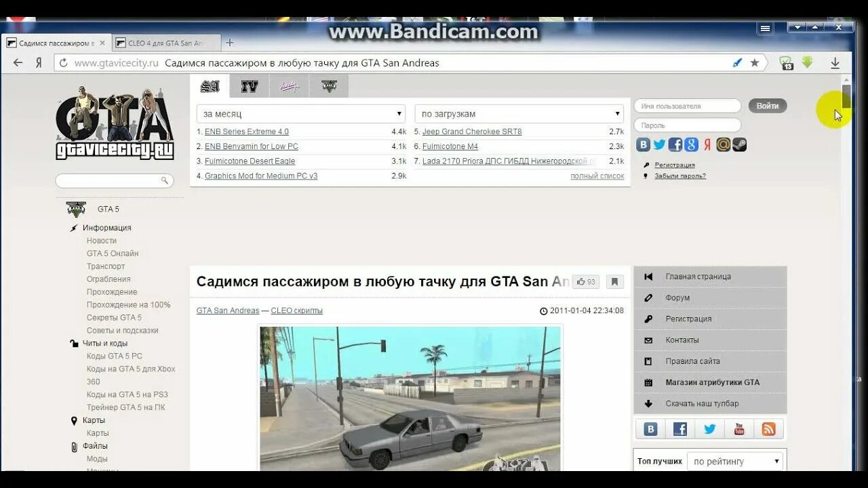Log in with Yandex icon
This screenshot has height=488, width=868.
[707, 144]
